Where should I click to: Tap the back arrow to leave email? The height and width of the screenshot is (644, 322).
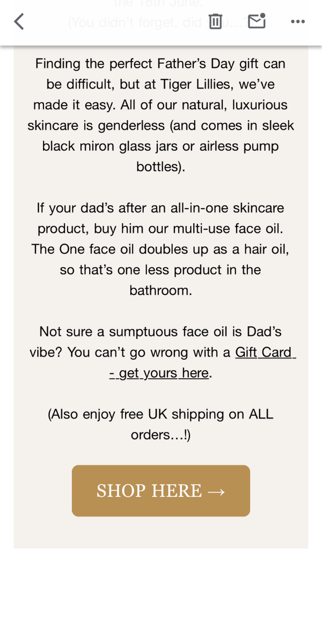click(x=19, y=21)
